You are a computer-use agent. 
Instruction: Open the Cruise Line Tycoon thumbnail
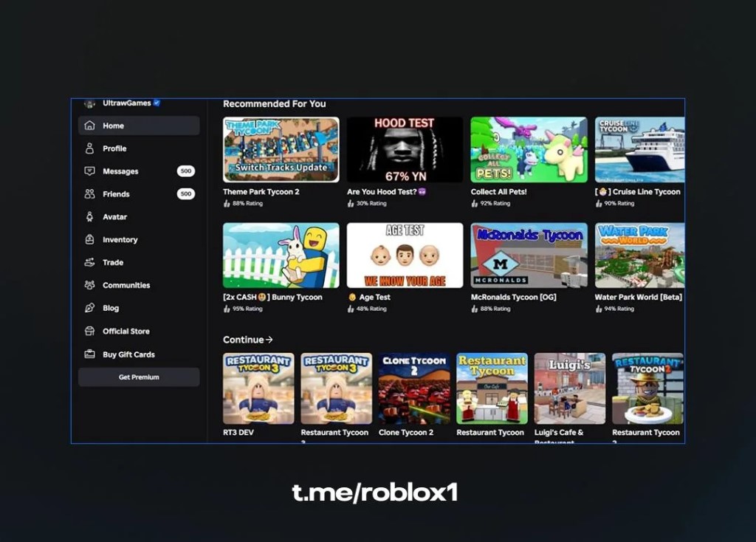click(x=639, y=149)
